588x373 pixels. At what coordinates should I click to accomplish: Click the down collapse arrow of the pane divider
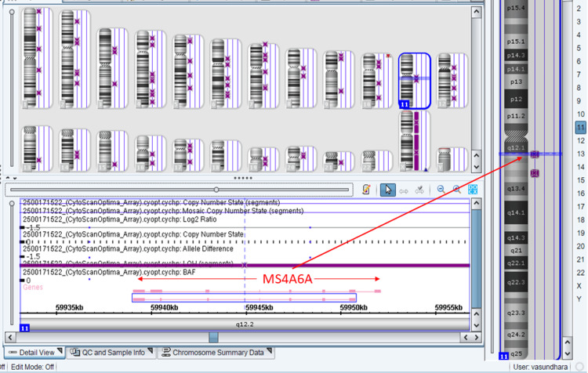[14, 178]
